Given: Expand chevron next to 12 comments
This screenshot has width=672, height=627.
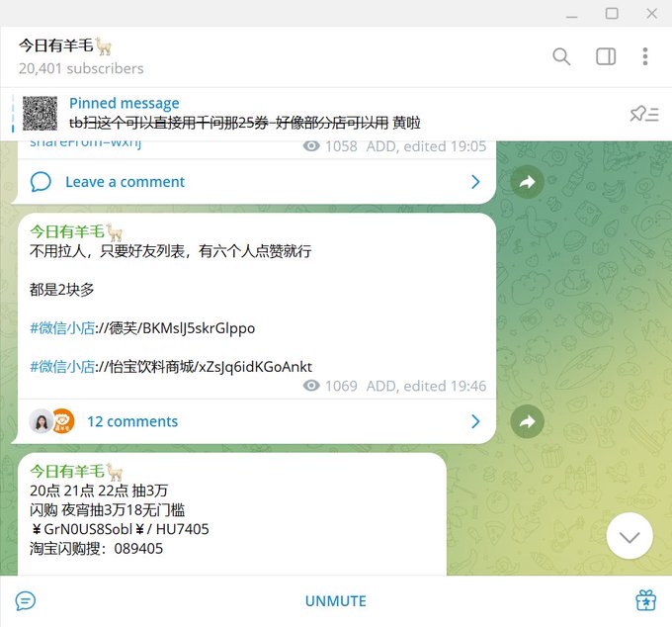Looking at the screenshot, I should [x=475, y=421].
